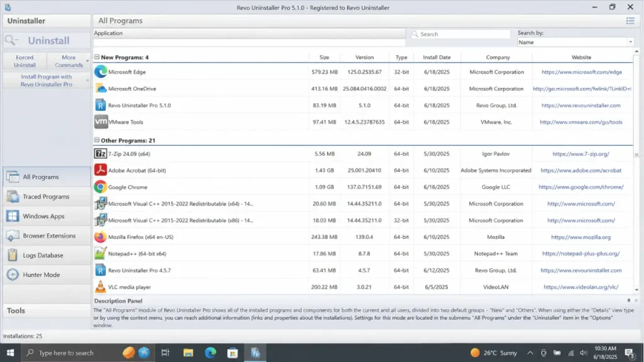
Task: Sort by the Size column header
Action: pyautogui.click(x=325, y=57)
